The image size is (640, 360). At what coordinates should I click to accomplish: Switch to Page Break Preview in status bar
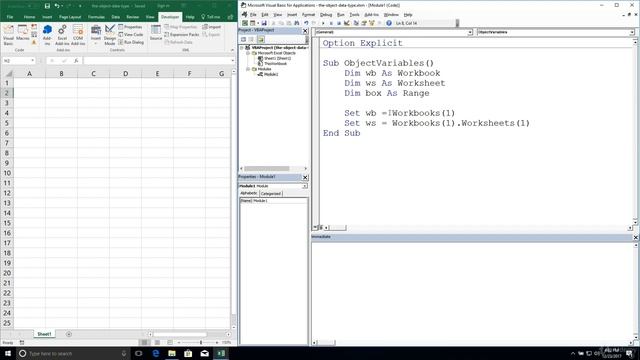click(x=170, y=342)
